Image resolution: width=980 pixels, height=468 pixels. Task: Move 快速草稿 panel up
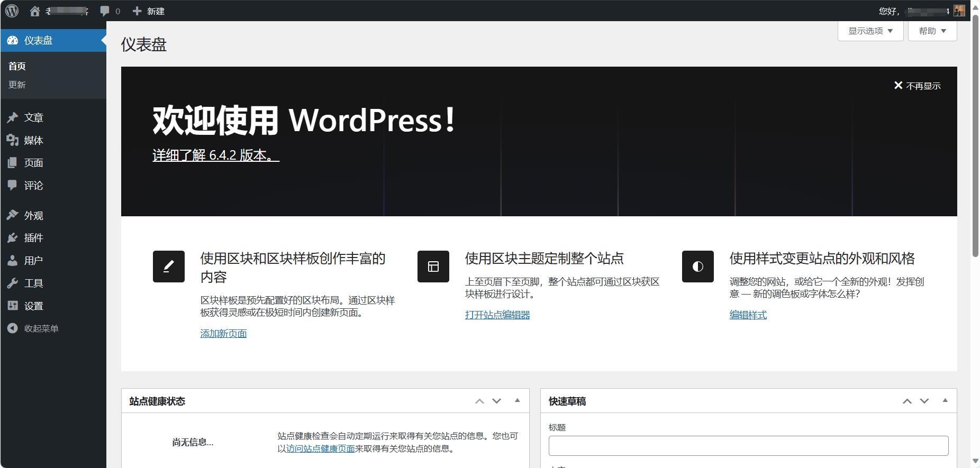click(x=907, y=401)
